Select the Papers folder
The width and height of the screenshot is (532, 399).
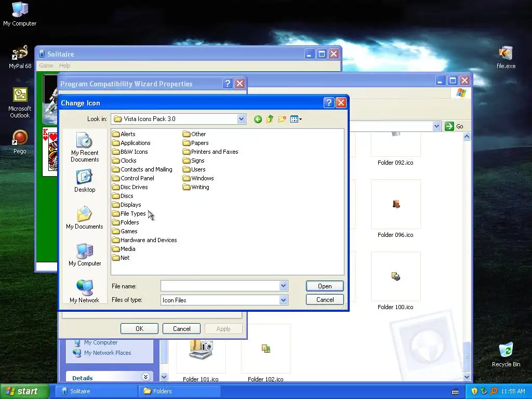point(196,143)
